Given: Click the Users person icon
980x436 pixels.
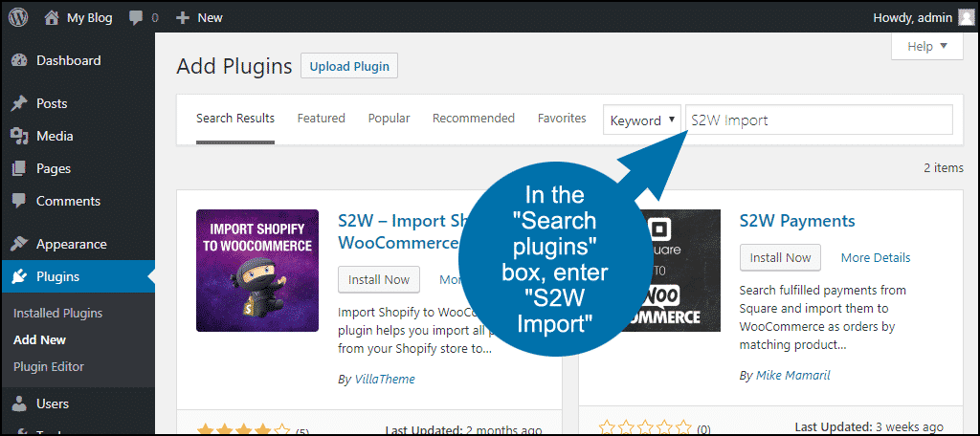Looking at the screenshot, I should click(x=19, y=404).
